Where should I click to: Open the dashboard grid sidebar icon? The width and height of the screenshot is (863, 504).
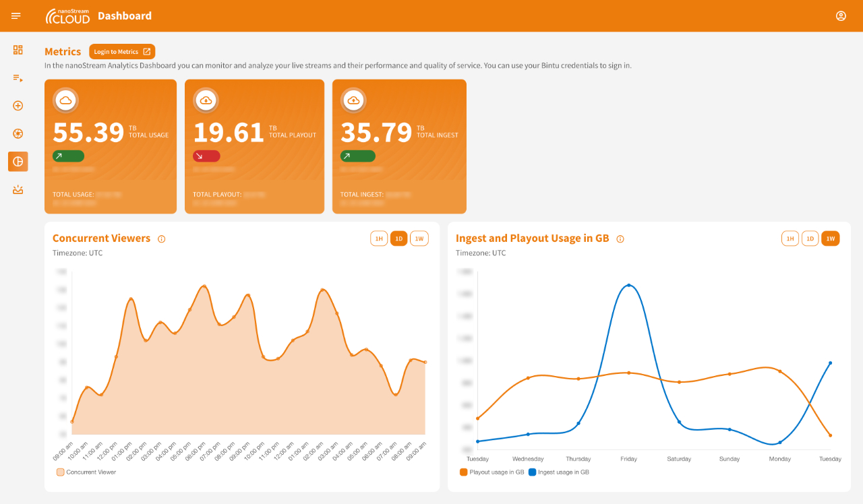(x=18, y=50)
